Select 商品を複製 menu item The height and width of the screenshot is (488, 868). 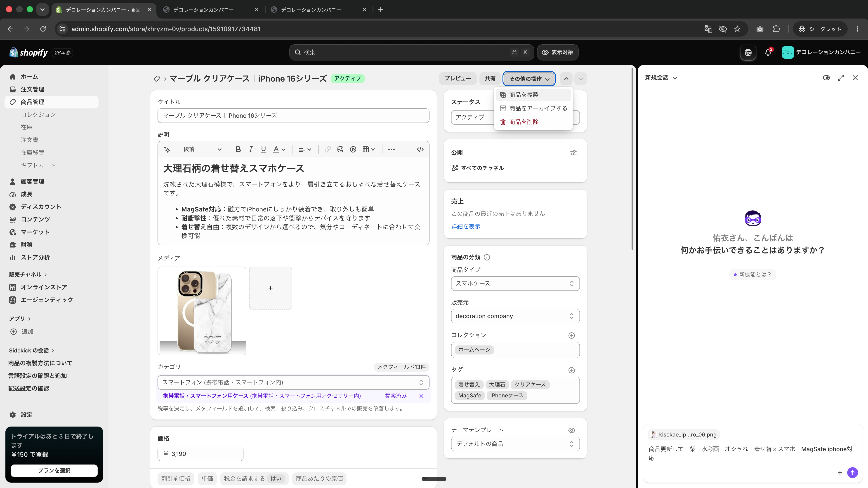coord(533,95)
